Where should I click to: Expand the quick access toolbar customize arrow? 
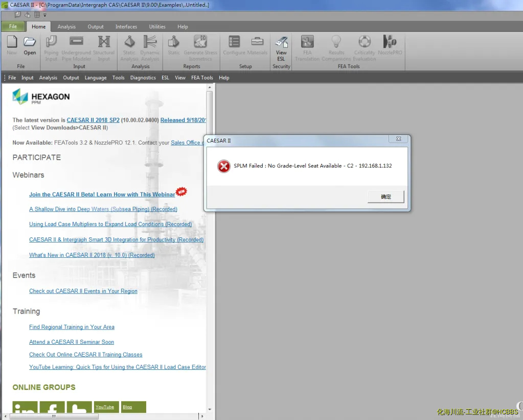44,15
